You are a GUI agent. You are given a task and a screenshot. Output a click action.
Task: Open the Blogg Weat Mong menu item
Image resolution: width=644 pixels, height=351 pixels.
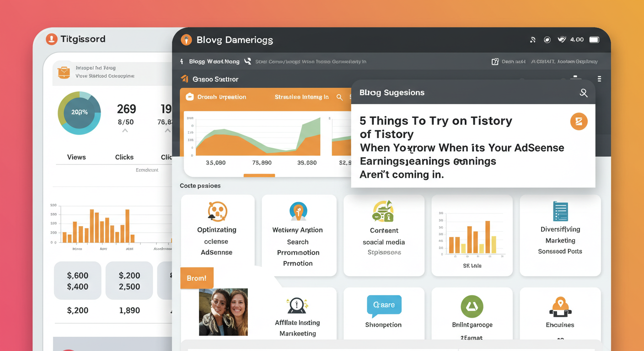pos(214,61)
